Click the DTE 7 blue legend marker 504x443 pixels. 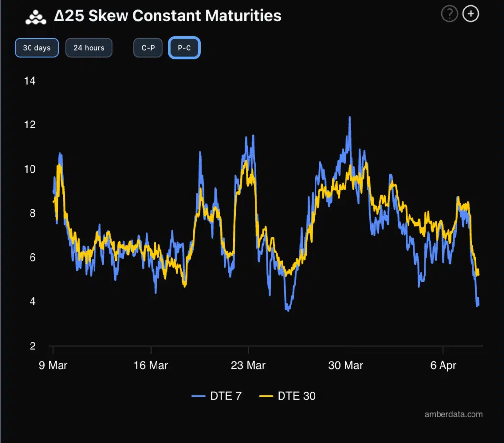tap(199, 396)
